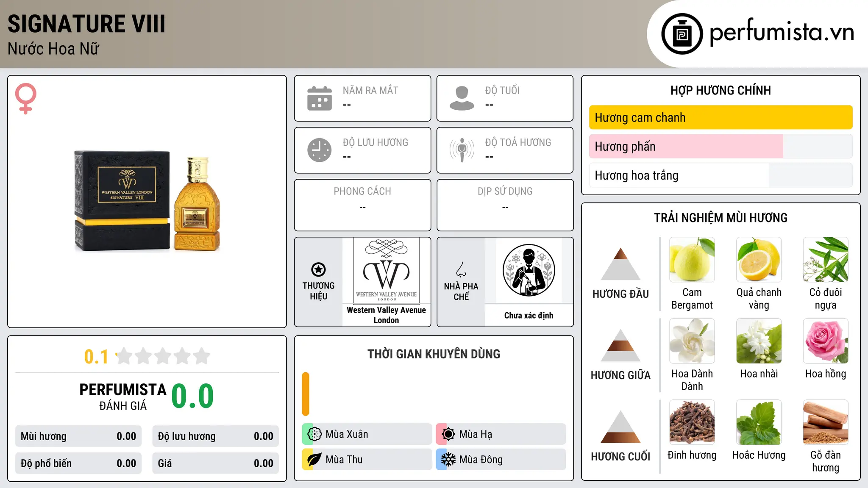Image resolution: width=868 pixels, height=488 pixels.
Task: Select the pink Hương phấn accord bar
Action: (x=686, y=146)
